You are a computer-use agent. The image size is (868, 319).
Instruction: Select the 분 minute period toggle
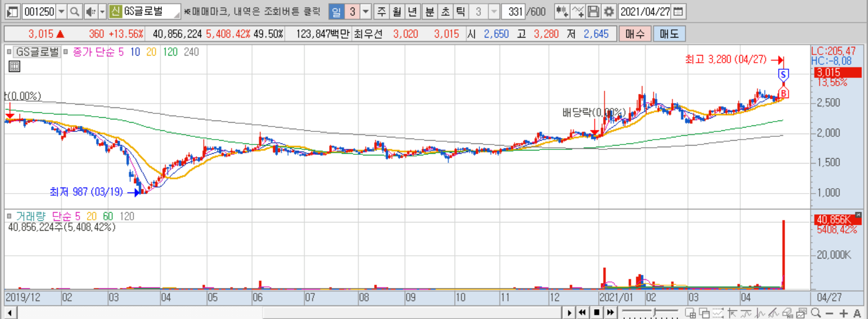(x=430, y=11)
